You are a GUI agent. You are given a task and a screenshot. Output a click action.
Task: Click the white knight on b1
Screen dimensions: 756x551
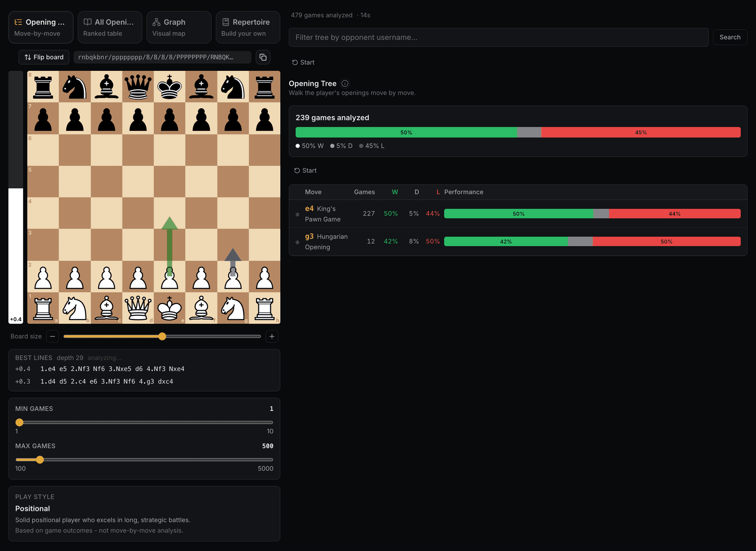(75, 308)
